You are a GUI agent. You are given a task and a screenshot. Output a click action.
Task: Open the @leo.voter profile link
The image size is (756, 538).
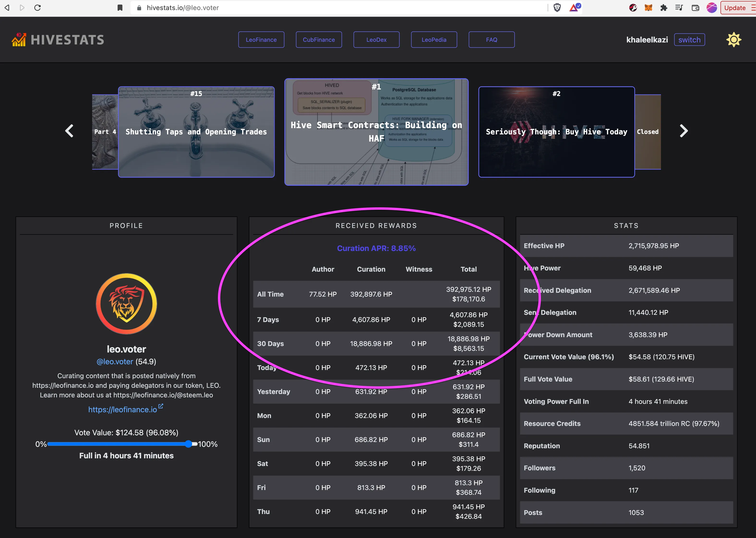point(115,361)
